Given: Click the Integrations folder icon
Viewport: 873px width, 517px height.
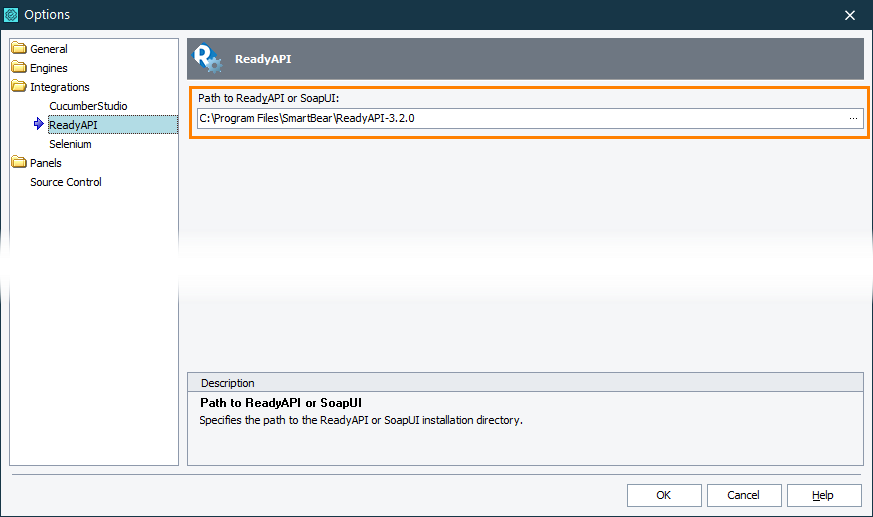Looking at the screenshot, I should click(19, 87).
